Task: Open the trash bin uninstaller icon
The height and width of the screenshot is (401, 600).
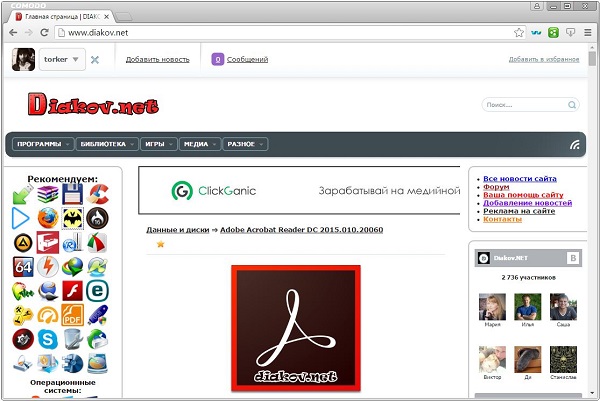Action: click(73, 339)
